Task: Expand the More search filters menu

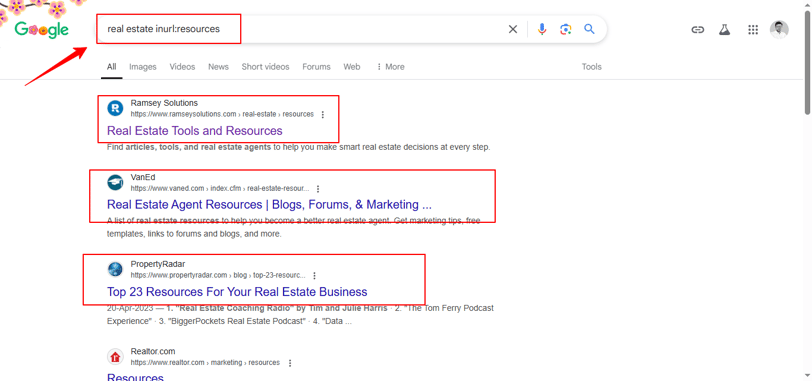Action: [390, 67]
